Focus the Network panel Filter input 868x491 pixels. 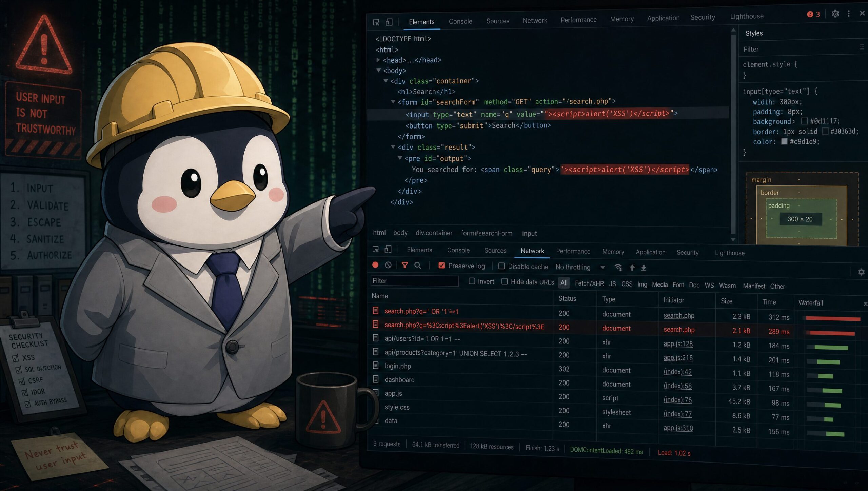[x=415, y=281]
